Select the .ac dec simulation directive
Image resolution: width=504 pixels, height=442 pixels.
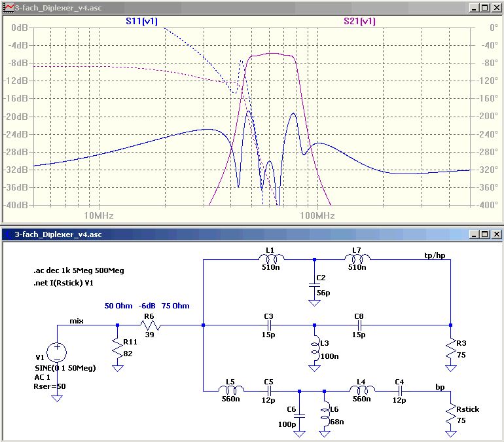coord(78,270)
